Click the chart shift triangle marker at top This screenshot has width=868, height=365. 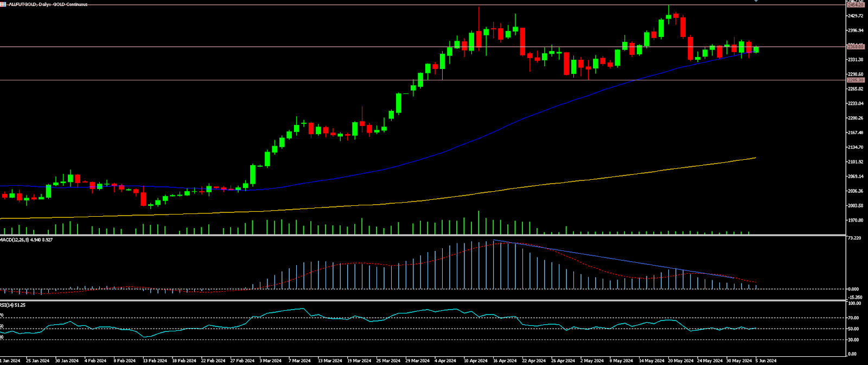756,1
